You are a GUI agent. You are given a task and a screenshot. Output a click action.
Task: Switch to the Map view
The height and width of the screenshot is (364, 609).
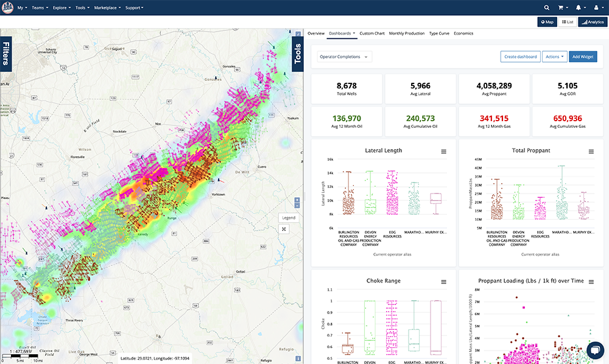pyautogui.click(x=546, y=22)
